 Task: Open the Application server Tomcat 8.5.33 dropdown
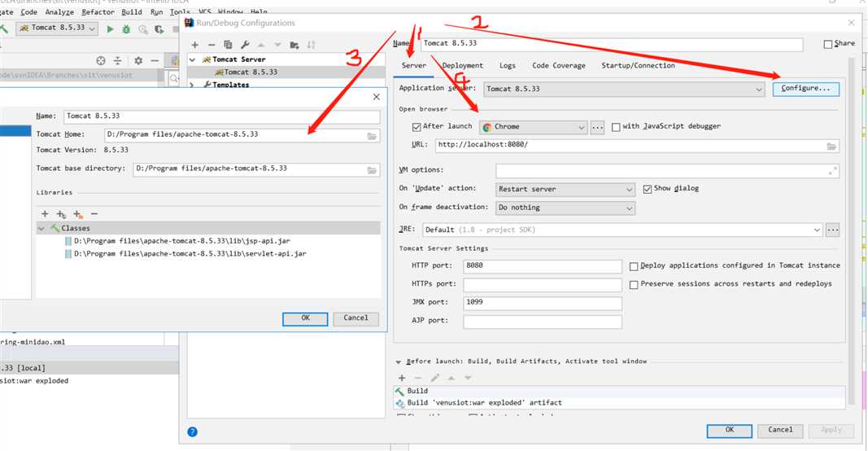[x=624, y=90]
